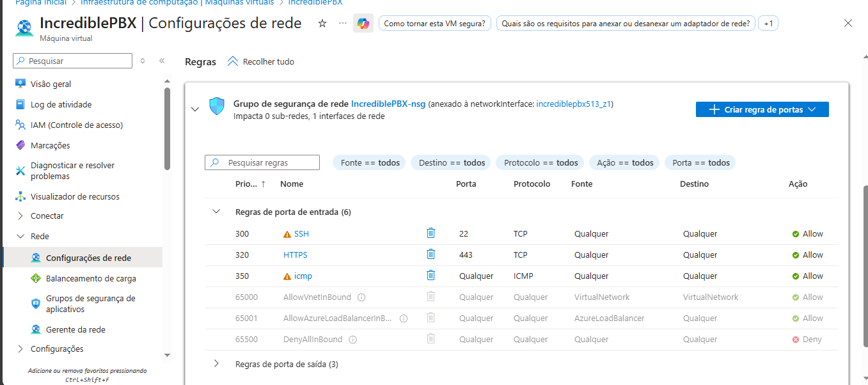Viewport: 868px width, 385px height.
Task: Click the Pesquisar regras search field
Action: 262,162
